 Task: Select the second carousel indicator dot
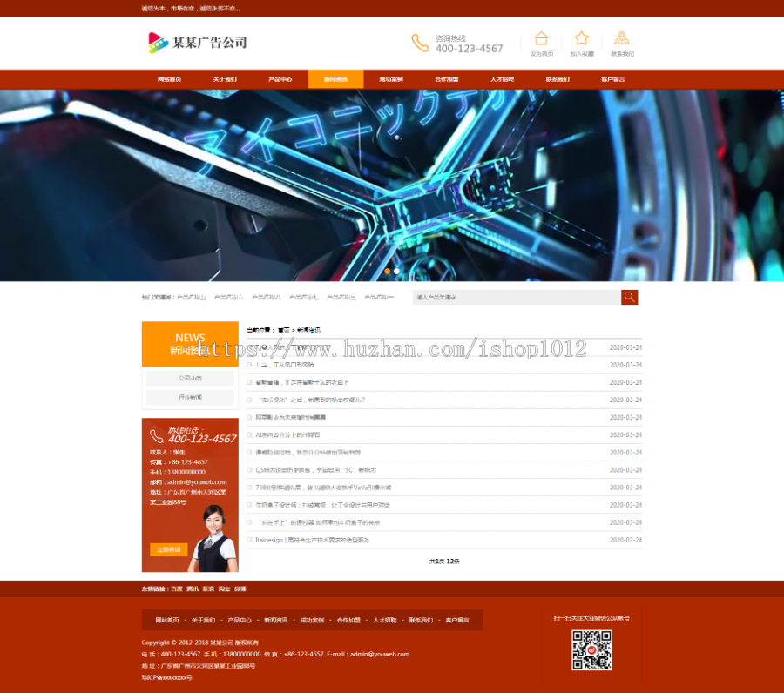click(396, 271)
